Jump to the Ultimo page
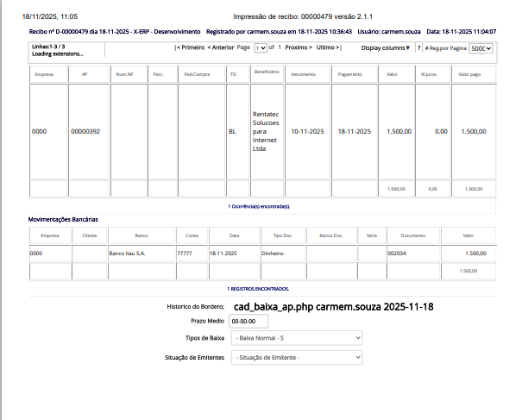Viewport: 522px width, 420px height. click(329, 48)
